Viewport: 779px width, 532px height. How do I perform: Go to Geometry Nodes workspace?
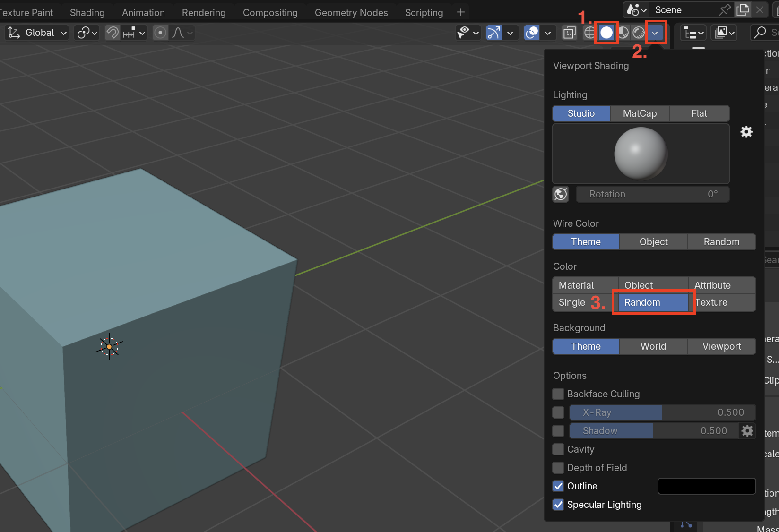(351, 13)
